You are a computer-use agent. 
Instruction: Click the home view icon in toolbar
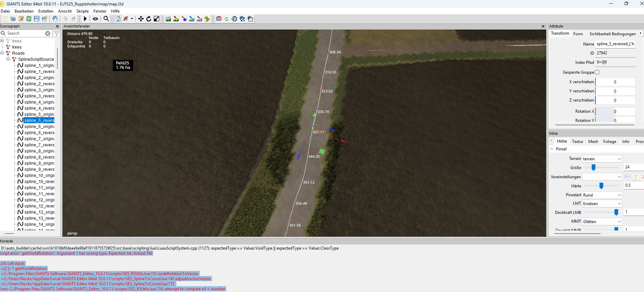(118, 19)
